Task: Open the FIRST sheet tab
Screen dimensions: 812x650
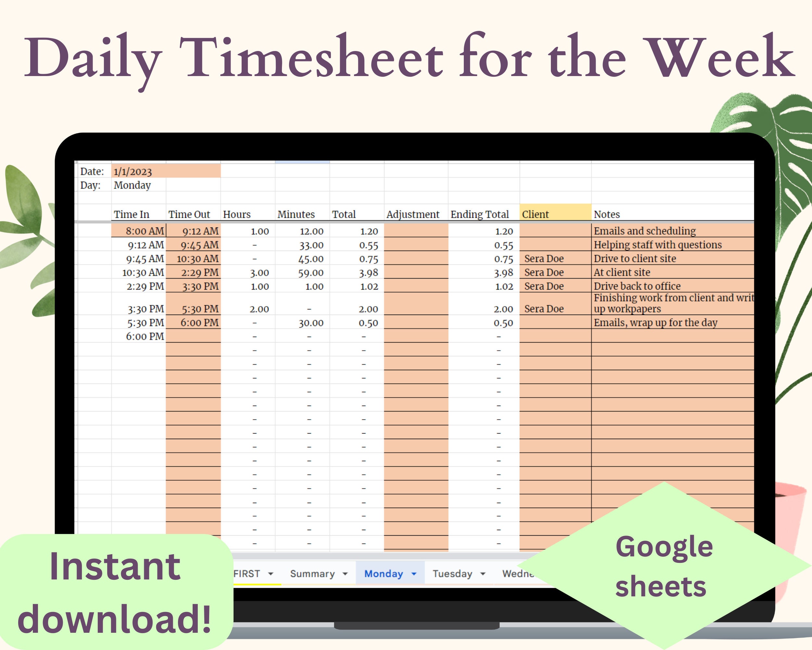Action: click(247, 574)
